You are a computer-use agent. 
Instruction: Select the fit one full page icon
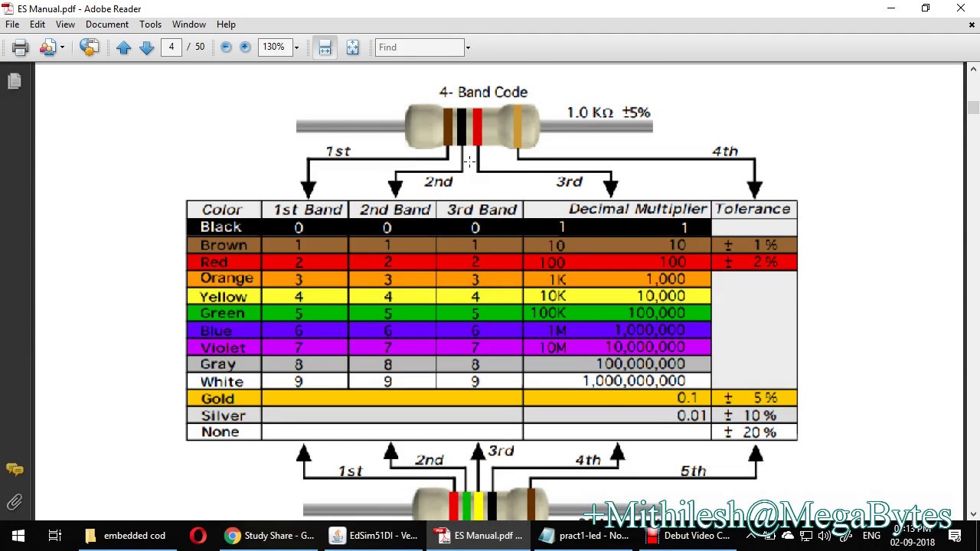352,47
